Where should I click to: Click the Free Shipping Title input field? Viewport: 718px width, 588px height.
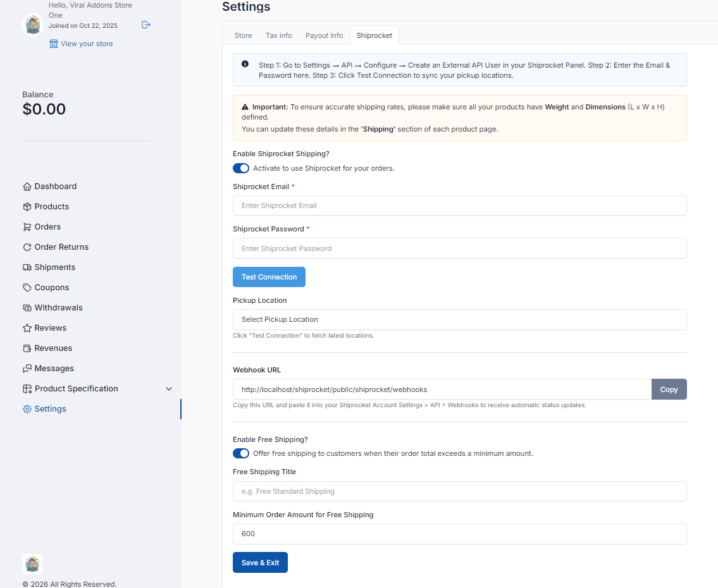tap(459, 491)
